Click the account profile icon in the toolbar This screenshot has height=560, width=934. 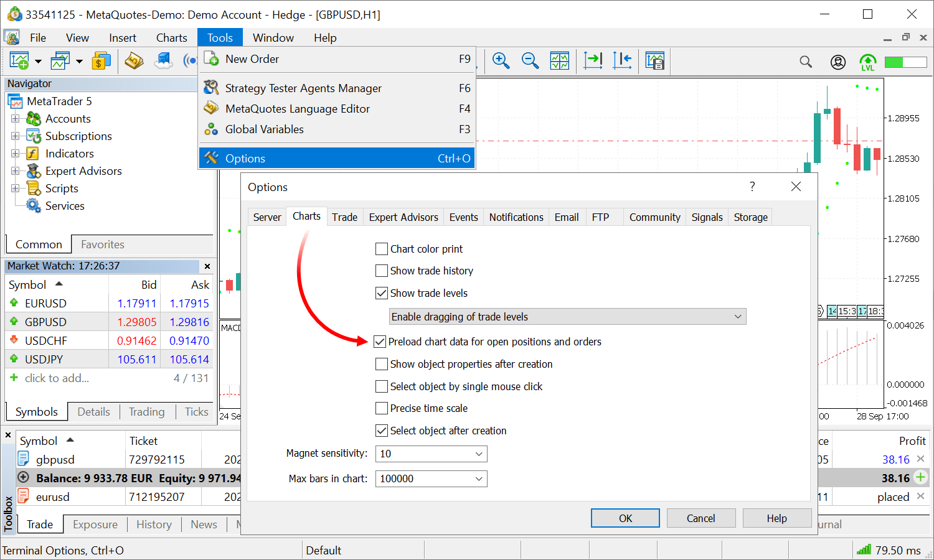coord(837,62)
